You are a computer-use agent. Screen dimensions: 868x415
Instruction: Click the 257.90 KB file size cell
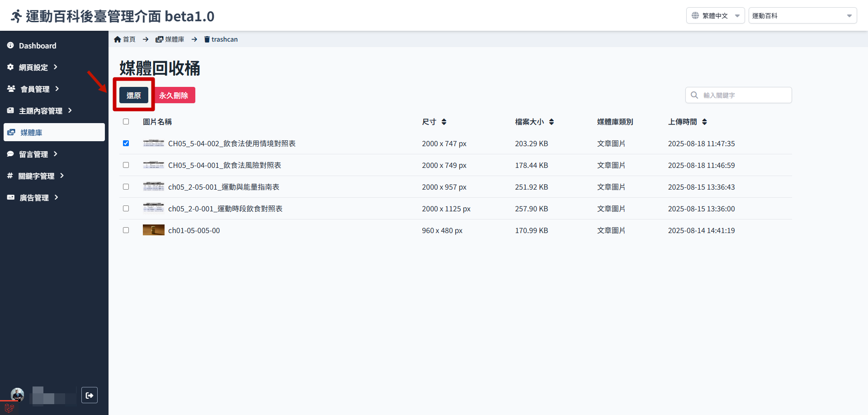(532, 209)
